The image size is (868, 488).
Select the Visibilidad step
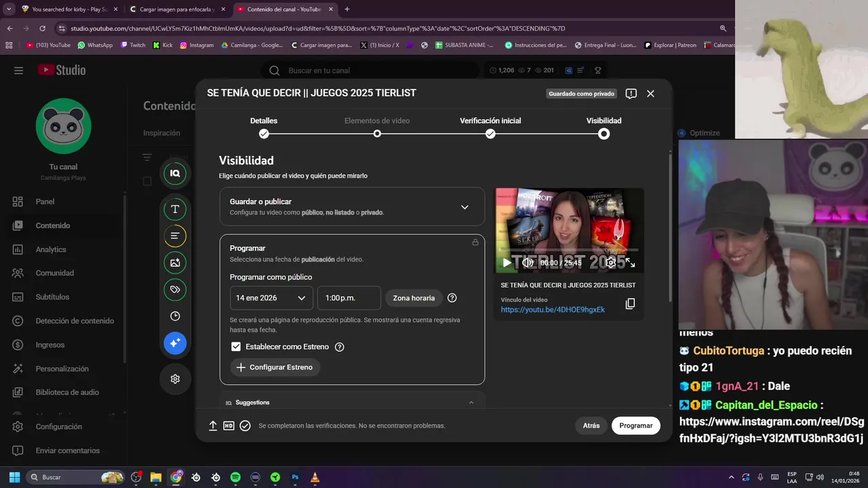point(604,127)
